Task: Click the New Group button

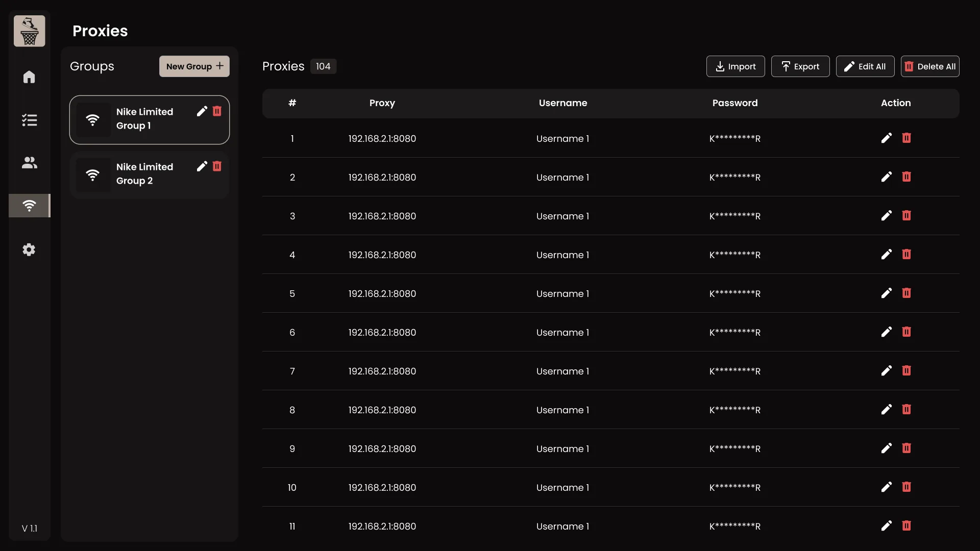Action: tap(194, 66)
